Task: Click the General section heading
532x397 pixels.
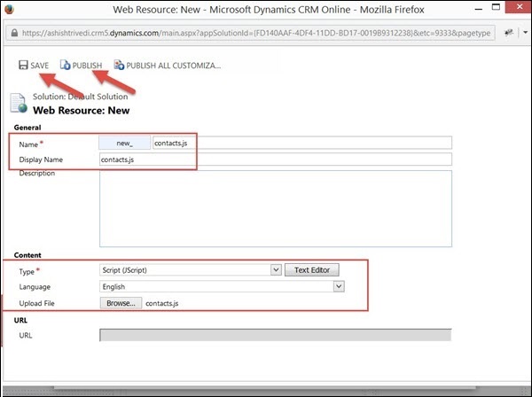Action: 27,128
